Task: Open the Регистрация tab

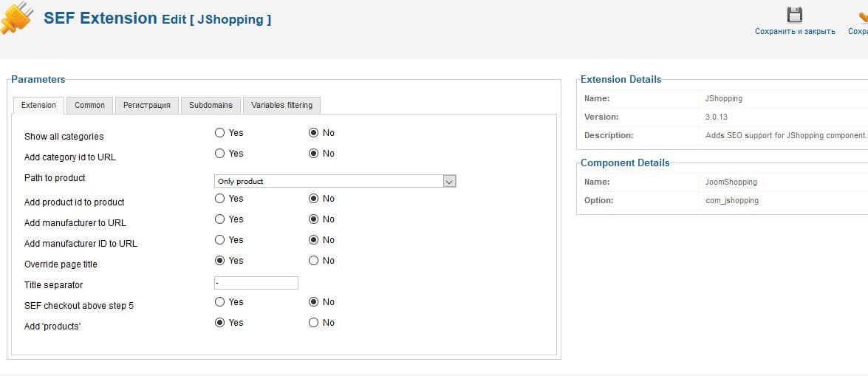Action: [x=147, y=105]
